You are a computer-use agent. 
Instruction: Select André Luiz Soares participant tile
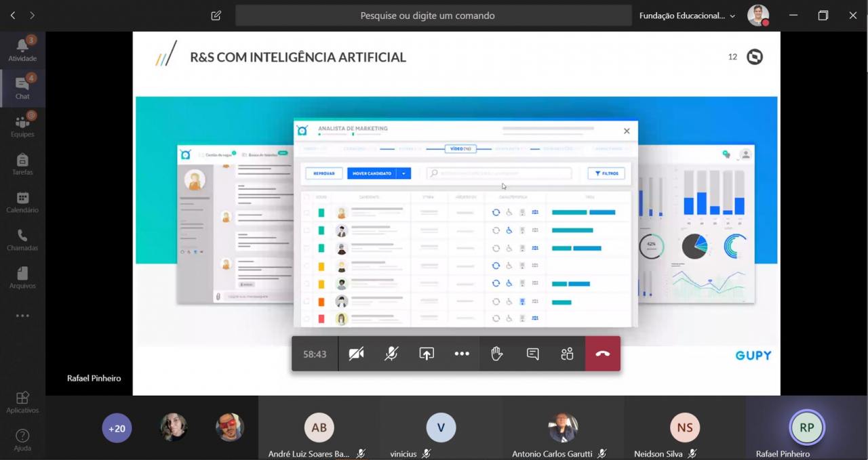coord(319,428)
